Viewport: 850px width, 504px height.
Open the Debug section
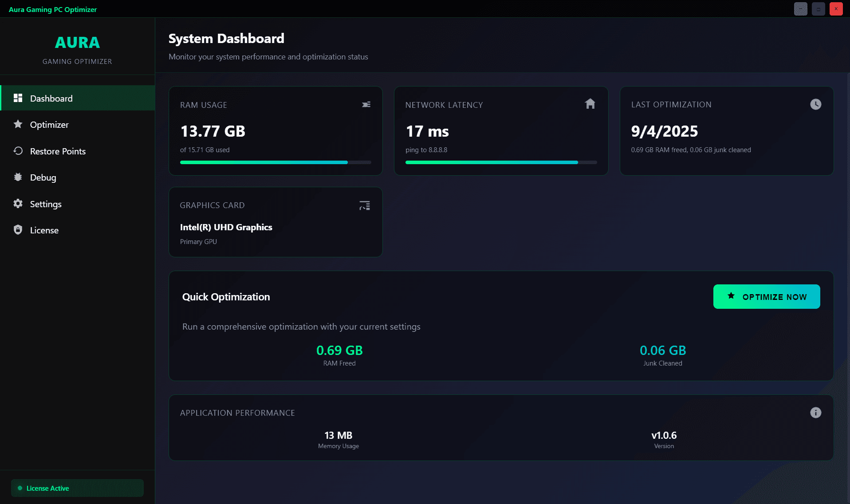(43, 177)
